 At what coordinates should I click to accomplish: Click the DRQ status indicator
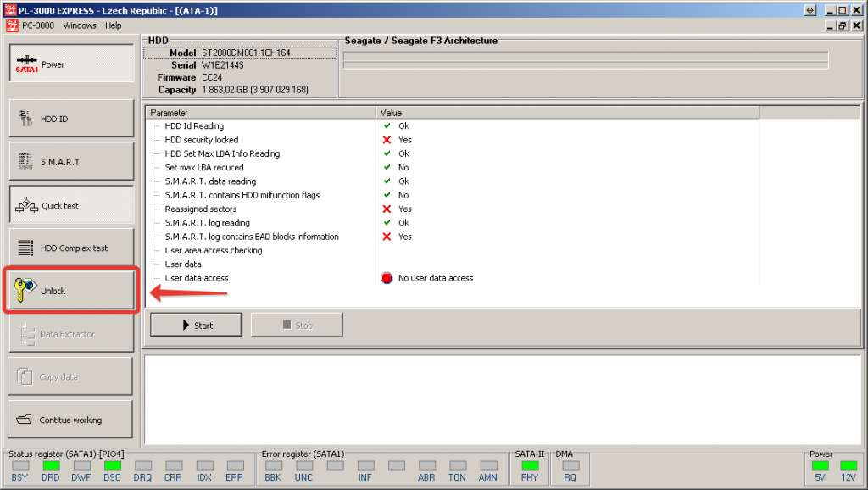[x=142, y=465]
